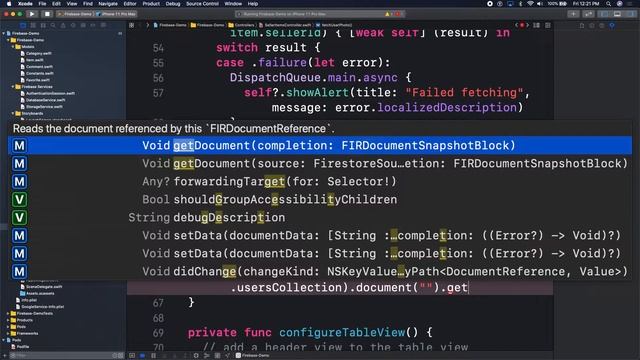Toggle the debug area hide button
640x360 pixels.
click(x=132, y=356)
